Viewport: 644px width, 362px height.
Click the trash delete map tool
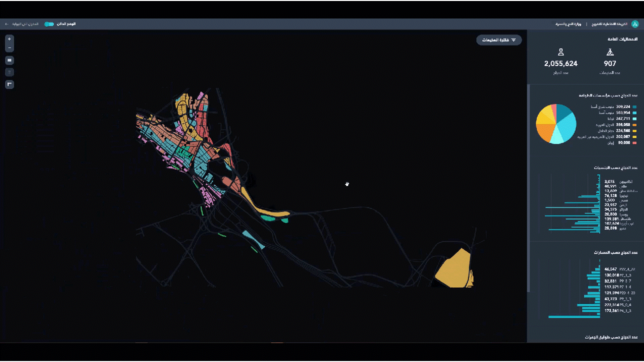pyautogui.click(x=9, y=72)
